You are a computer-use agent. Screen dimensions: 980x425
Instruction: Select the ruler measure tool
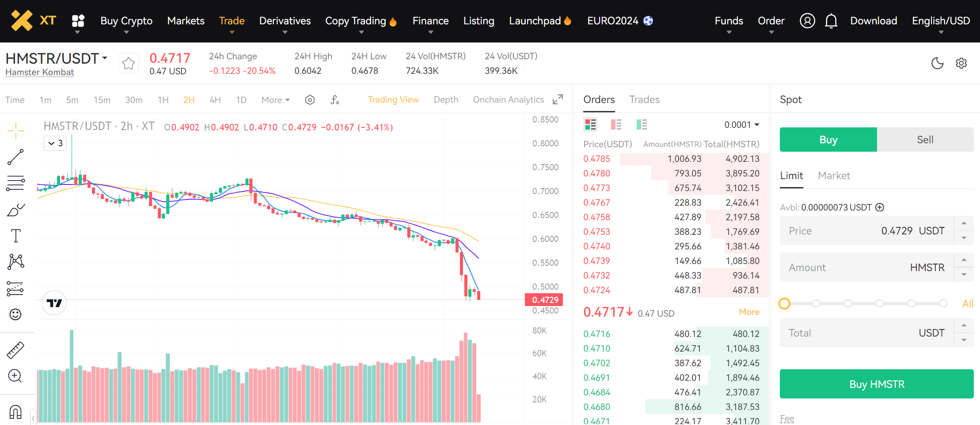[x=15, y=350]
